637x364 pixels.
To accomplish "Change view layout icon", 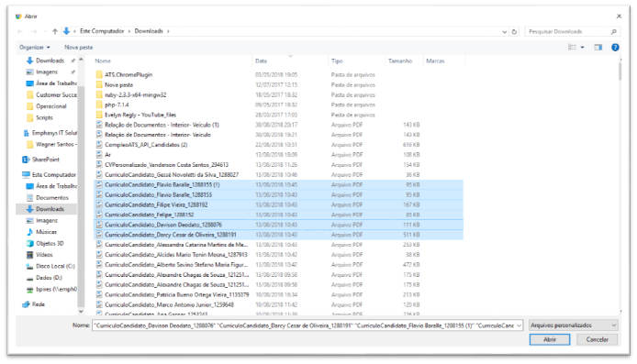I will pyautogui.click(x=572, y=48).
